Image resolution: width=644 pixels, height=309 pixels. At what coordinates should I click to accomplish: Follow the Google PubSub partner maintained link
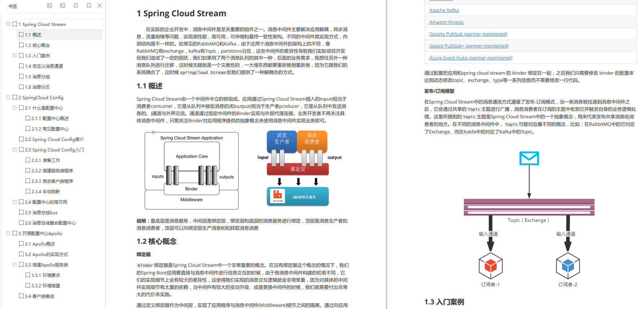pos(468,34)
